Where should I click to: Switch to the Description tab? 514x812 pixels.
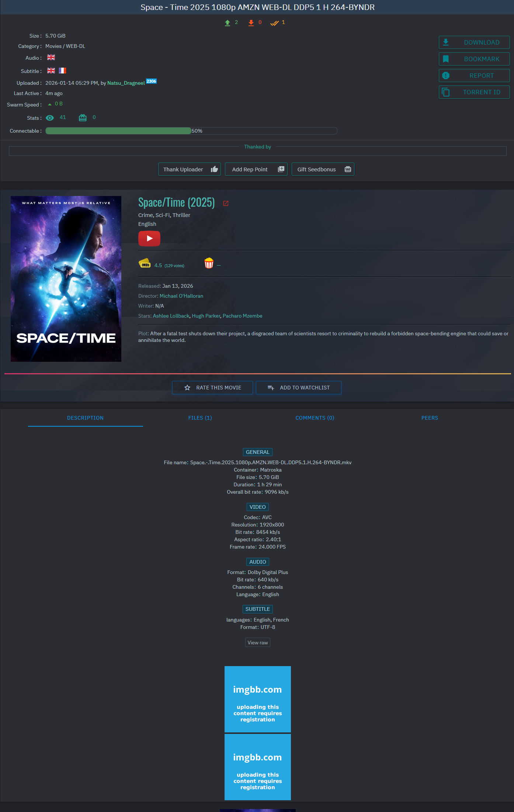click(x=86, y=418)
